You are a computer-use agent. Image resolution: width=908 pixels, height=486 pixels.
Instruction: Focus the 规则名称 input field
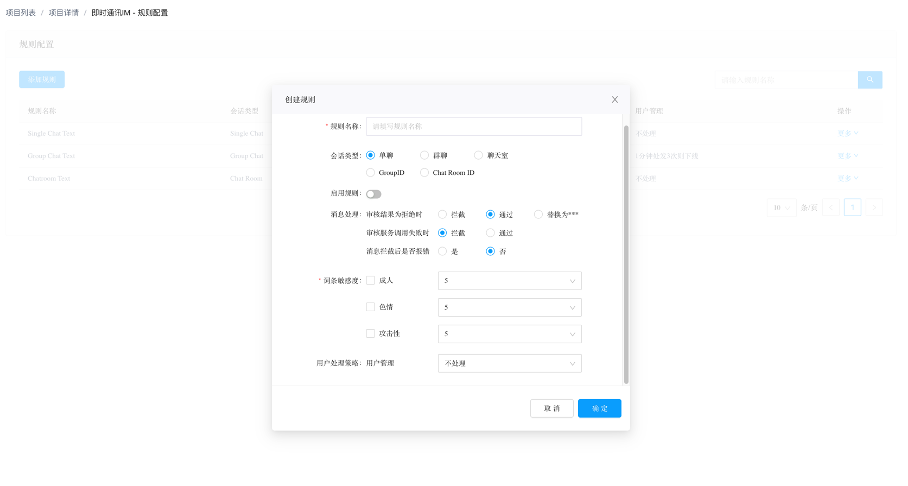coord(474,126)
